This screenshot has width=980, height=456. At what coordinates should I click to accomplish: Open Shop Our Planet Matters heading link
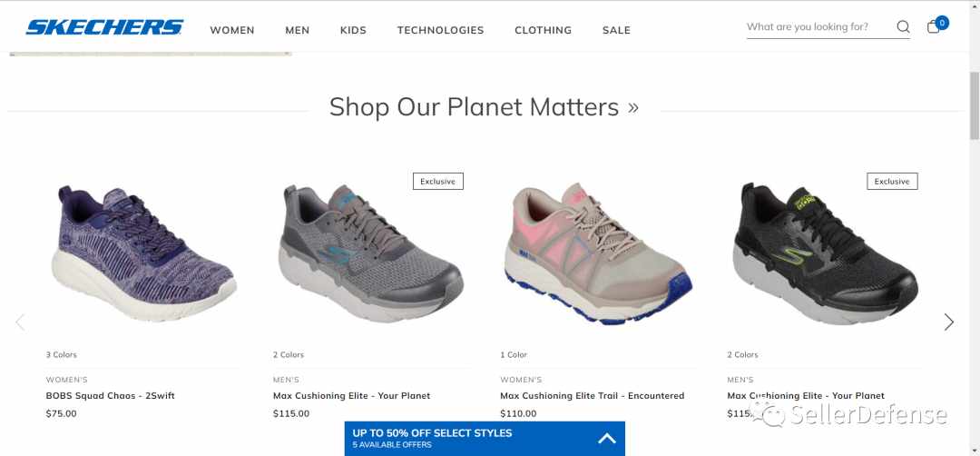pos(484,107)
